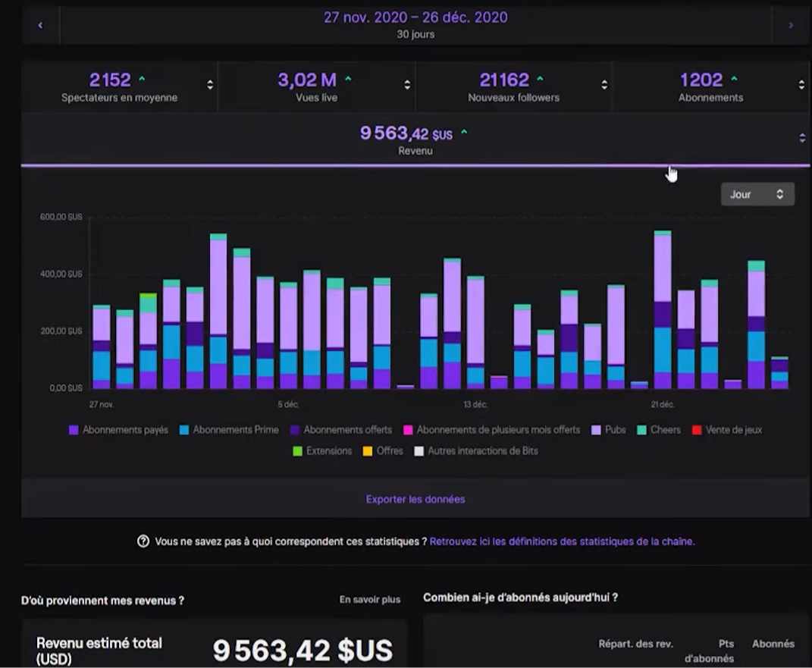
Task: Click the help question mark icon
Action: pos(143,541)
